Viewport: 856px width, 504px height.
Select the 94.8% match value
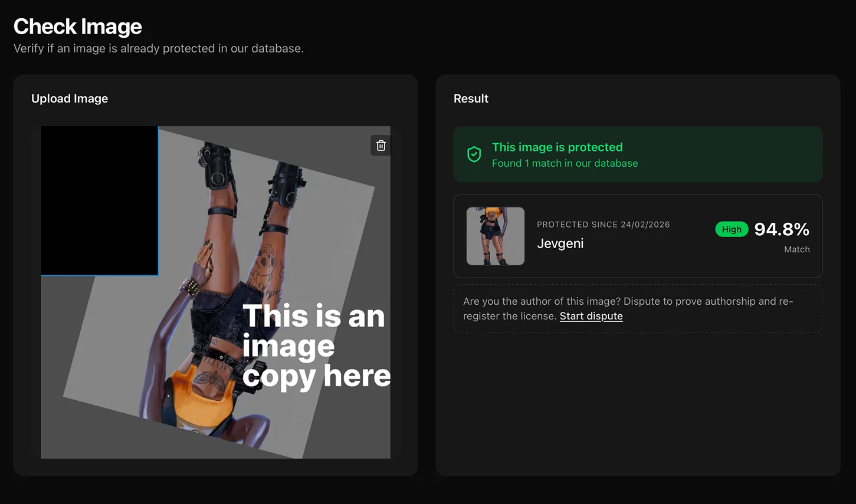pos(782,229)
